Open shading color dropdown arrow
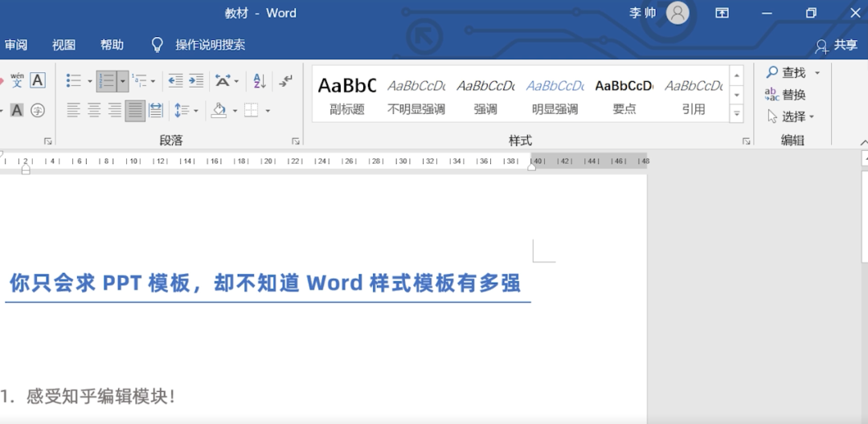868x424 pixels. (235, 111)
